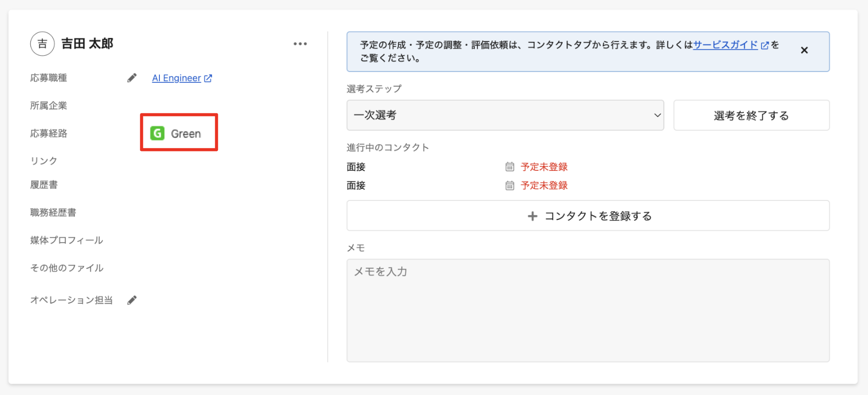Open the three-dot menu next to 吉田 太郎
Screen dimensions: 868x395
pyautogui.click(x=300, y=44)
